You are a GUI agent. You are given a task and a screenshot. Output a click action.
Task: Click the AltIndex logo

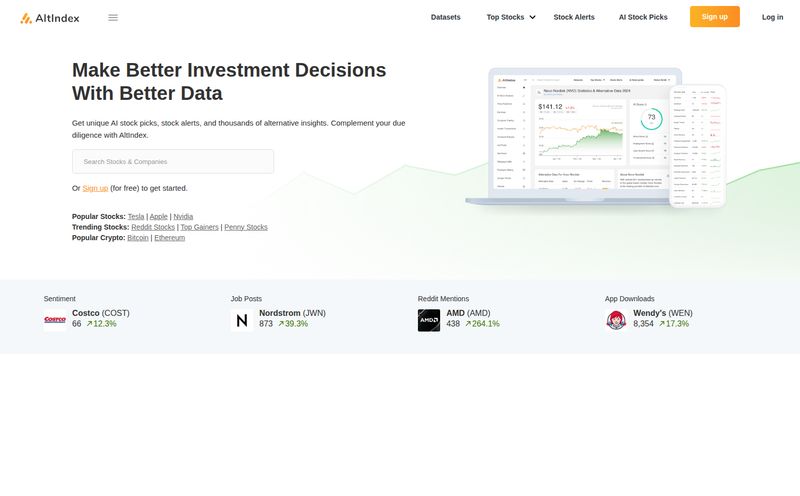pos(49,18)
